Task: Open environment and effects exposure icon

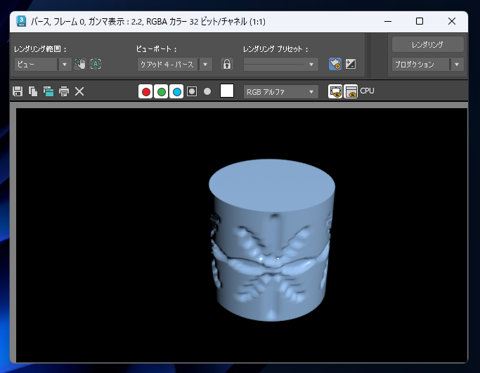Action: pyautogui.click(x=351, y=64)
